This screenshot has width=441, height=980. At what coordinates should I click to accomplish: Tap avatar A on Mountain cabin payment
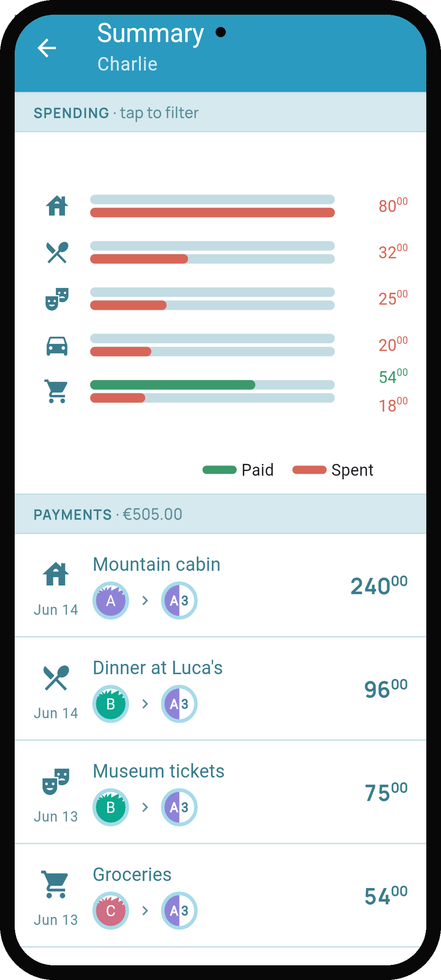tap(111, 601)
